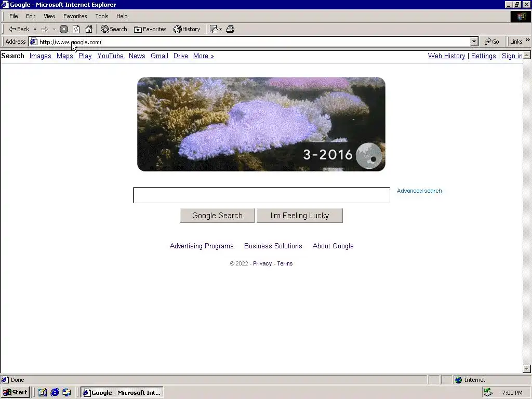Screen dimensions: 532x399
Task: Open the Drive link
Action: tap(180, 56)
